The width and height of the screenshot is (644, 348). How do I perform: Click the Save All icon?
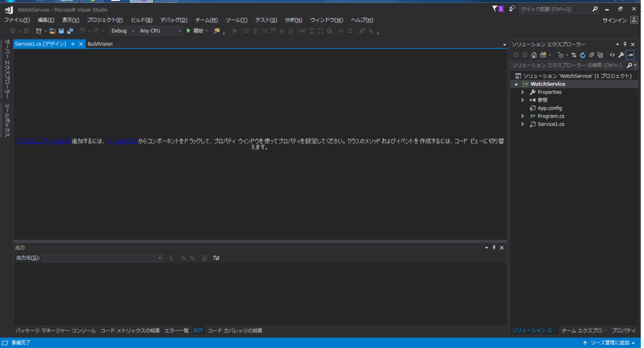pyautogui.click(x=70, y=31)
